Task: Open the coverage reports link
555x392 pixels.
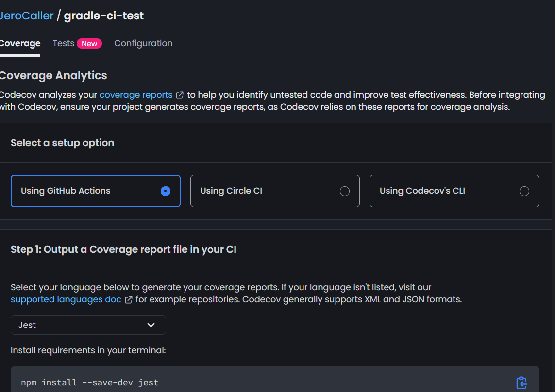Action: pos(135,95)
